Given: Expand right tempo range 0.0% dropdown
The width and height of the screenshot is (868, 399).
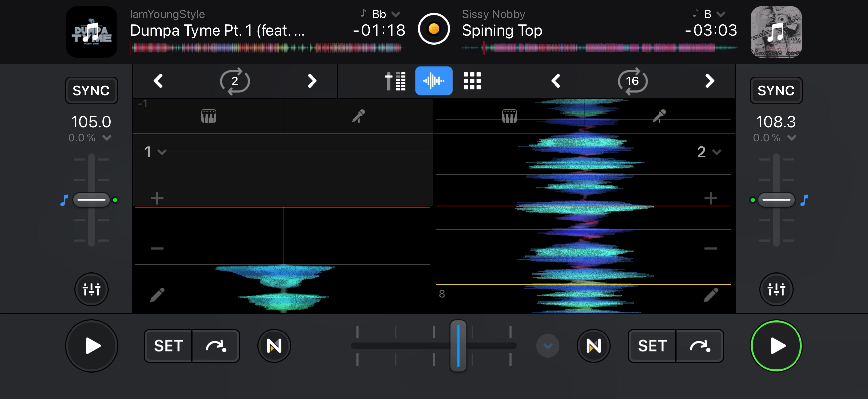Looking at the screenshot, I should (792, 138).
